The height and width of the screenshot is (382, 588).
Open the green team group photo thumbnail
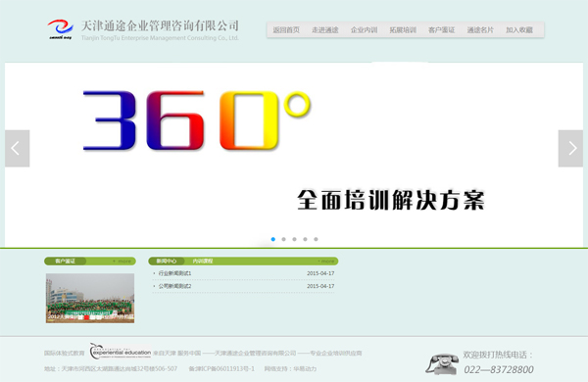pyautogui.click(x=90, y=298)
